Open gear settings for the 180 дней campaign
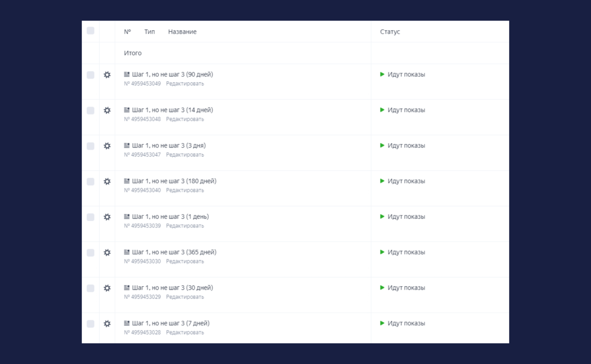Image resolution: width=591 pixels, height=364 pixels. coord(107,182)
